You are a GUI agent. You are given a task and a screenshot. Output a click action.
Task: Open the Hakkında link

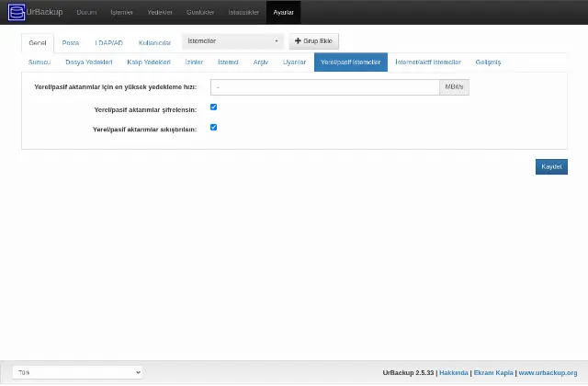(x=454, y=373)
